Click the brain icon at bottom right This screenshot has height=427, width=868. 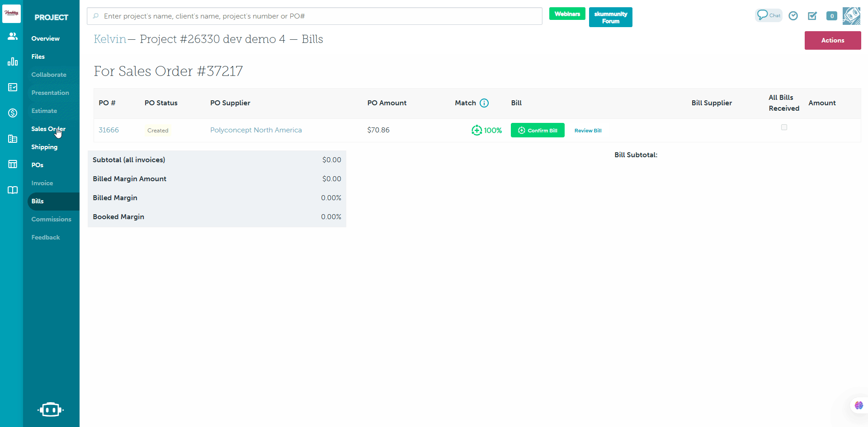[859, 405]
